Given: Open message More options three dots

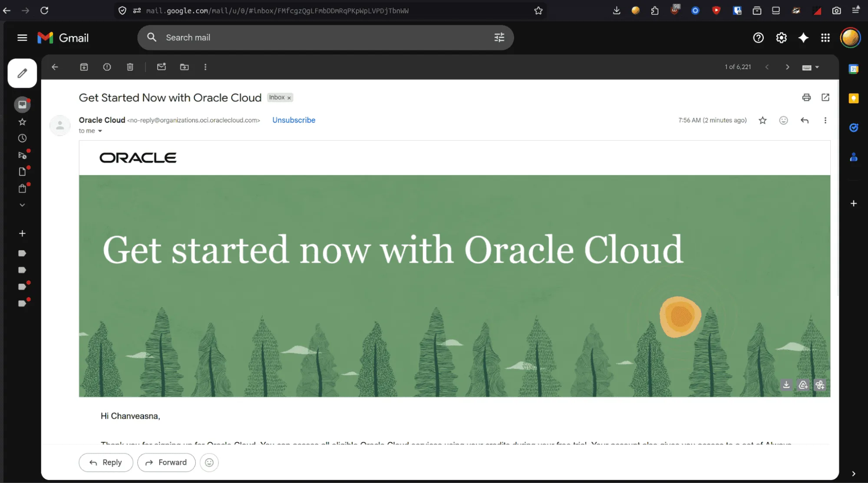Looking at the screenshot, I should [x=825, y=120].
